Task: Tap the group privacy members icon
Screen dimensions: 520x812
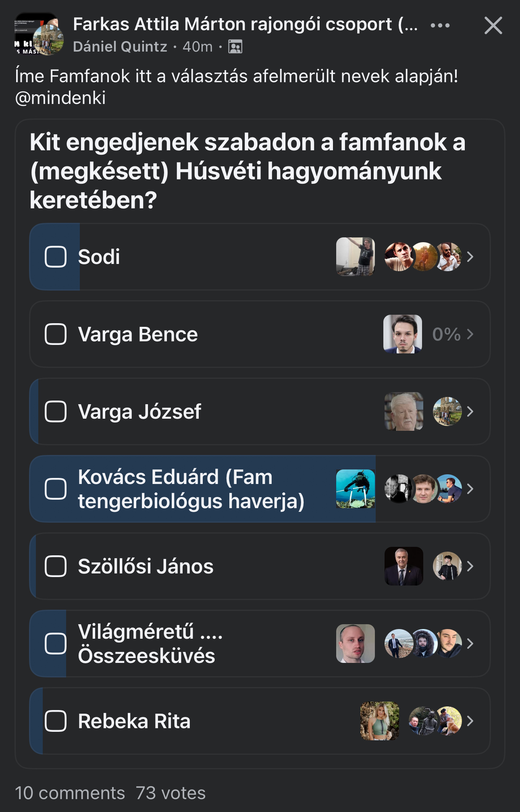Action: click(x=235, y=47)
